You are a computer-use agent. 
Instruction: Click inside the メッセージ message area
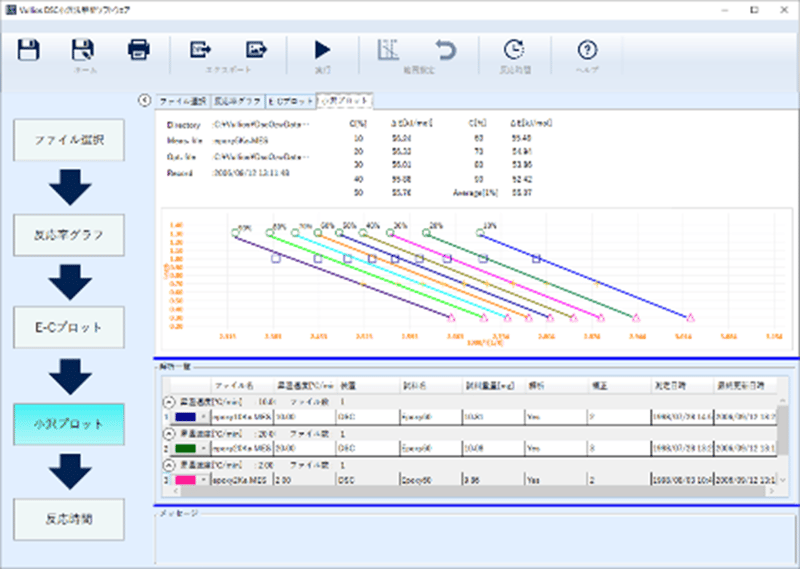coord(474,540)
